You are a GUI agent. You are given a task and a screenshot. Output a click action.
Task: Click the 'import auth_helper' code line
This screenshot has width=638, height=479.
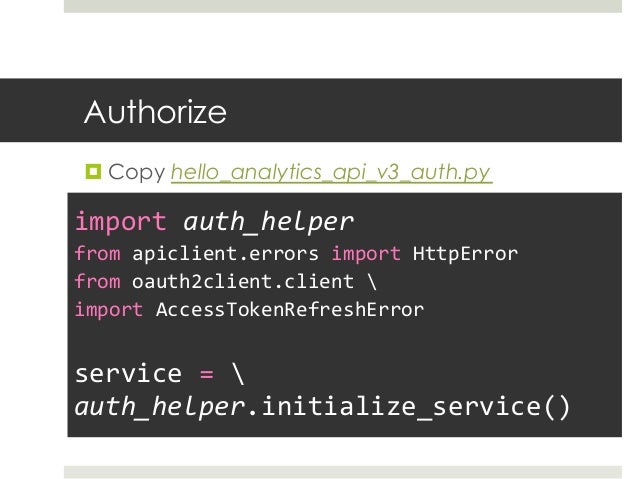[214, 222]
